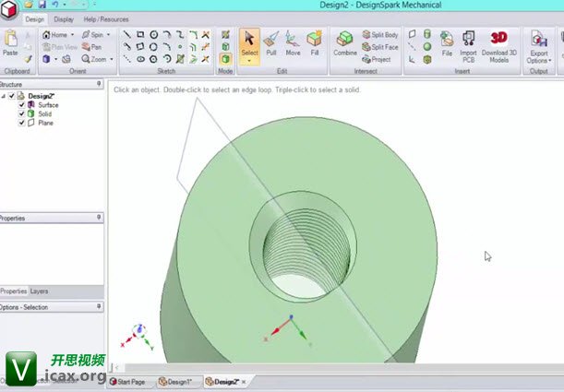
Task: Toggle the Solid checkbox in Structure tree
Action: [x=22, y=113]
